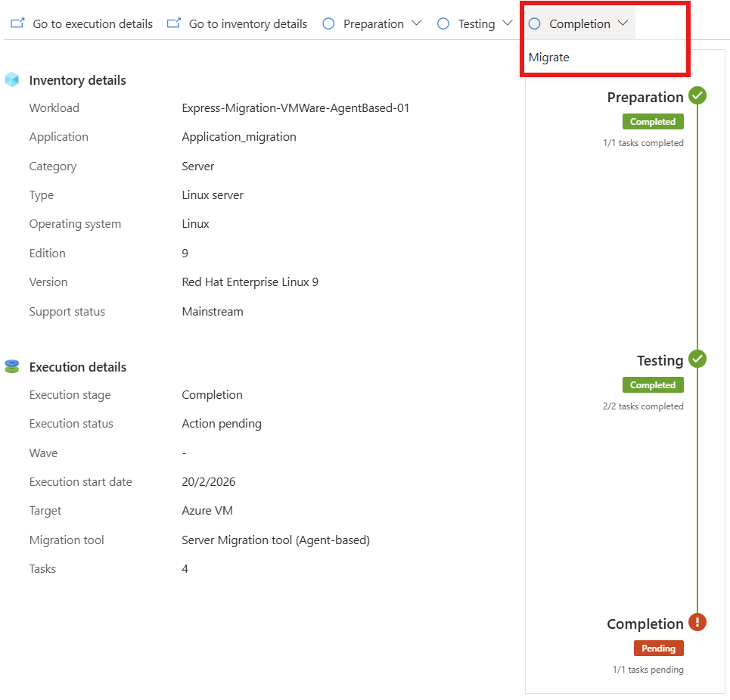Expand the Preparation dropdown chevron
This screenshot has height=700, width=730.
coord(417,23)
